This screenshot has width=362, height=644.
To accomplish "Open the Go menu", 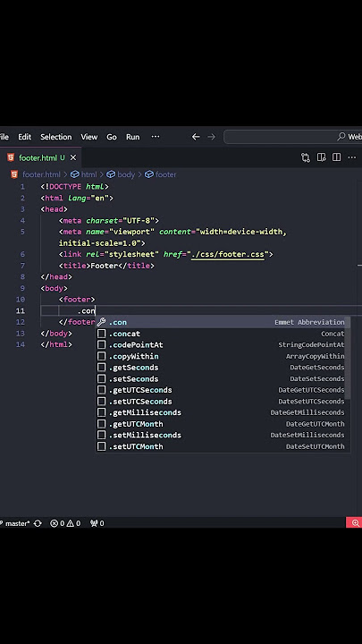I will pos(112,137).
